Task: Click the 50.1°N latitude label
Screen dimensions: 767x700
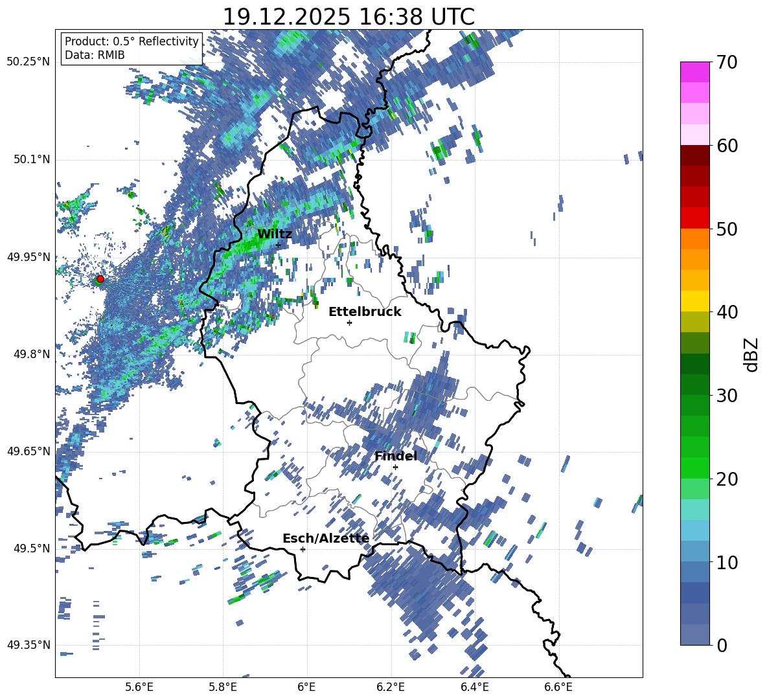Action: pyautogui.click(x=32, y=159)
